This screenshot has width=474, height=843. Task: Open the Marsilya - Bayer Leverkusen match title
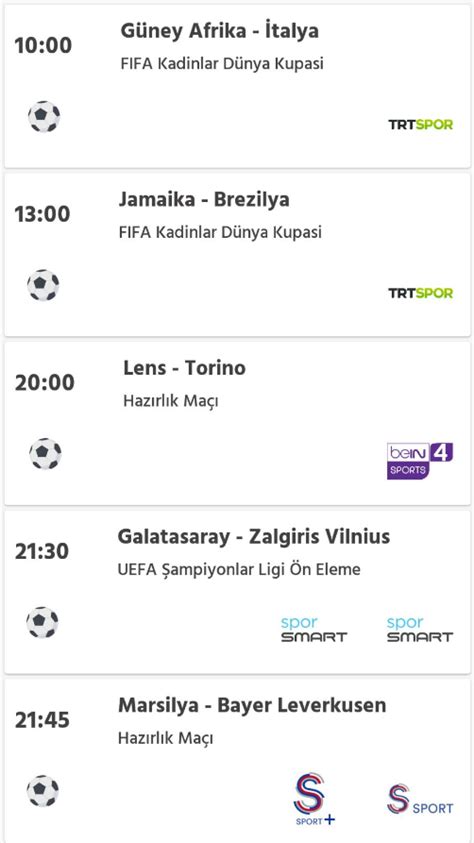[252, 705]
